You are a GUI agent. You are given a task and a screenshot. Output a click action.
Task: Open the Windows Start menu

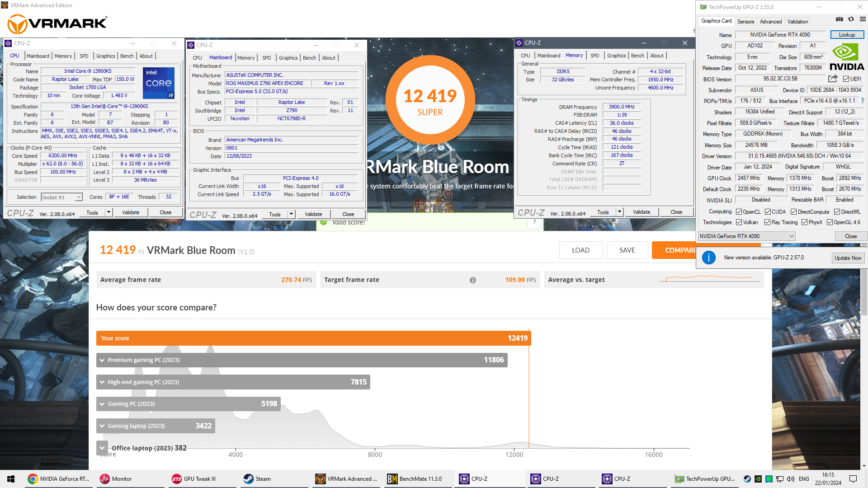(x=11, y=479)
